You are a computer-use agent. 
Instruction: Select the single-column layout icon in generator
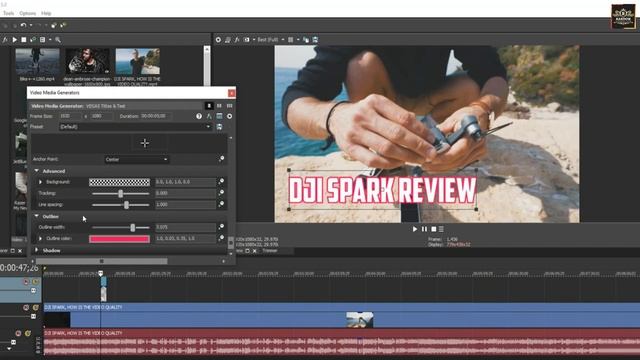pos(209,106)
